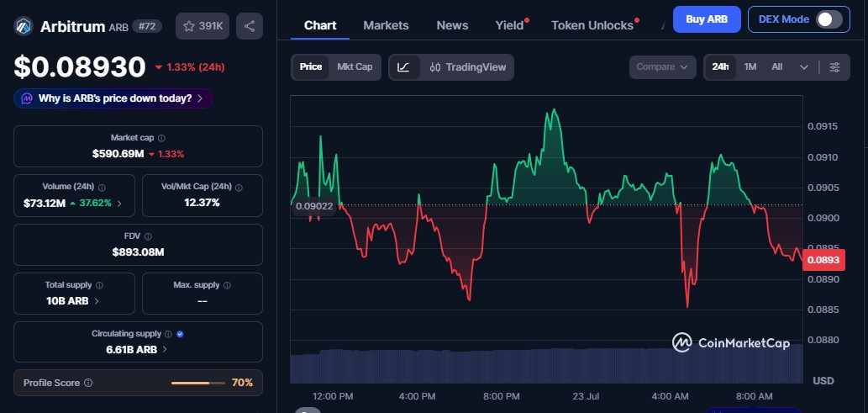Click the Arbitrum logo icon
This screenshot has width=868, height=413.
24,26
